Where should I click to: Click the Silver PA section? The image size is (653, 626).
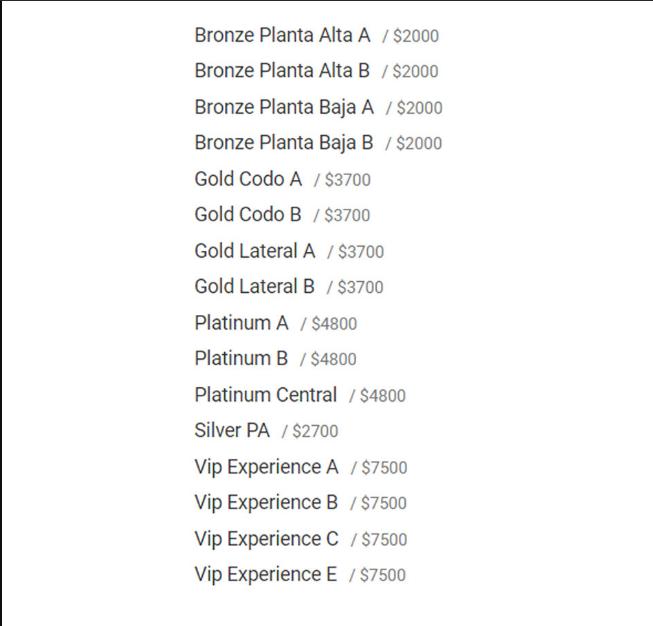232,431
